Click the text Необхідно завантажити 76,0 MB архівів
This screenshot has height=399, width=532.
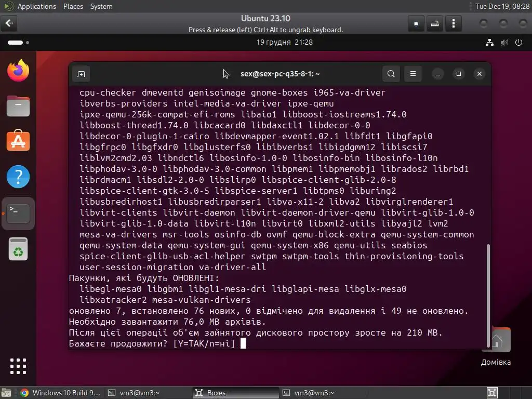167,322
